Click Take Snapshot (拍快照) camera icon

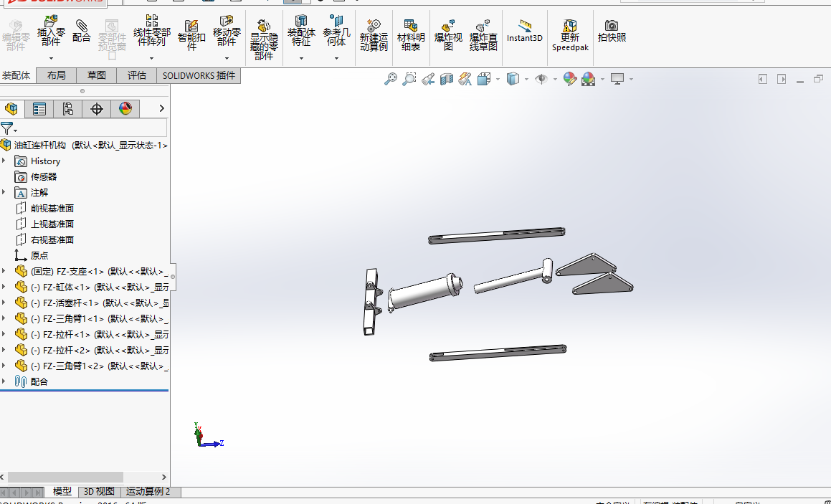612,31
